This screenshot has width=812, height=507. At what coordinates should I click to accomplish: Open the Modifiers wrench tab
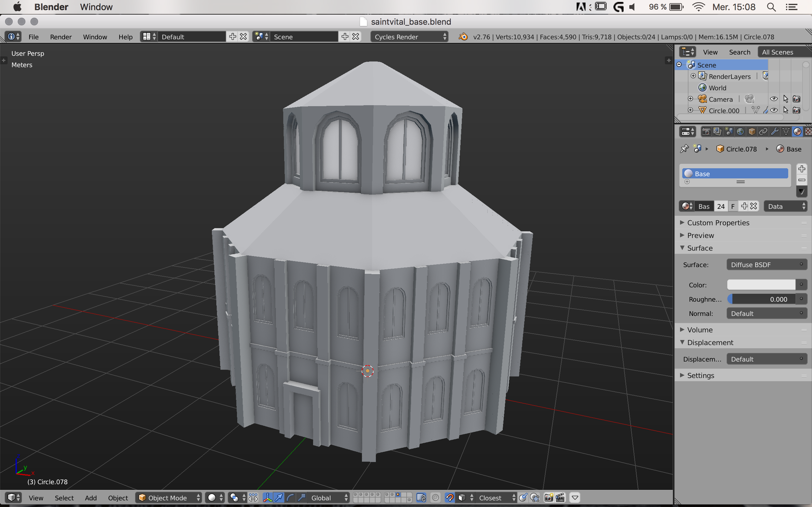coord(775,132)
